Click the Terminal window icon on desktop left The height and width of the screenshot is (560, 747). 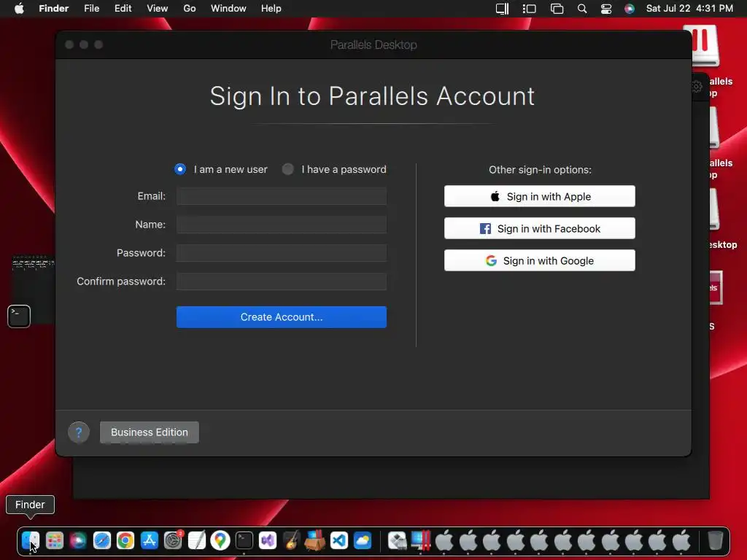tap(19, 316)
